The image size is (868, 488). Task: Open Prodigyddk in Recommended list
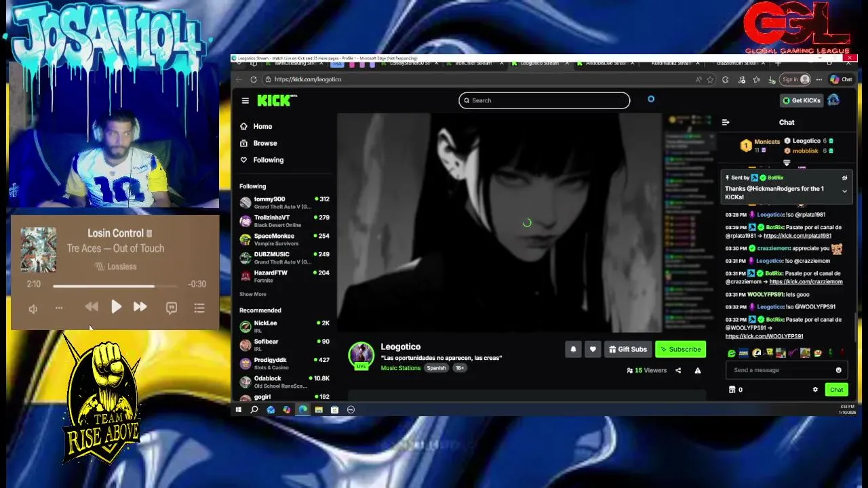point(285,363)
